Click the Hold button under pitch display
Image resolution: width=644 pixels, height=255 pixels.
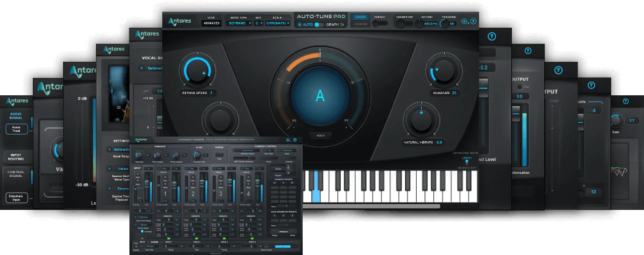click(320, 136)
